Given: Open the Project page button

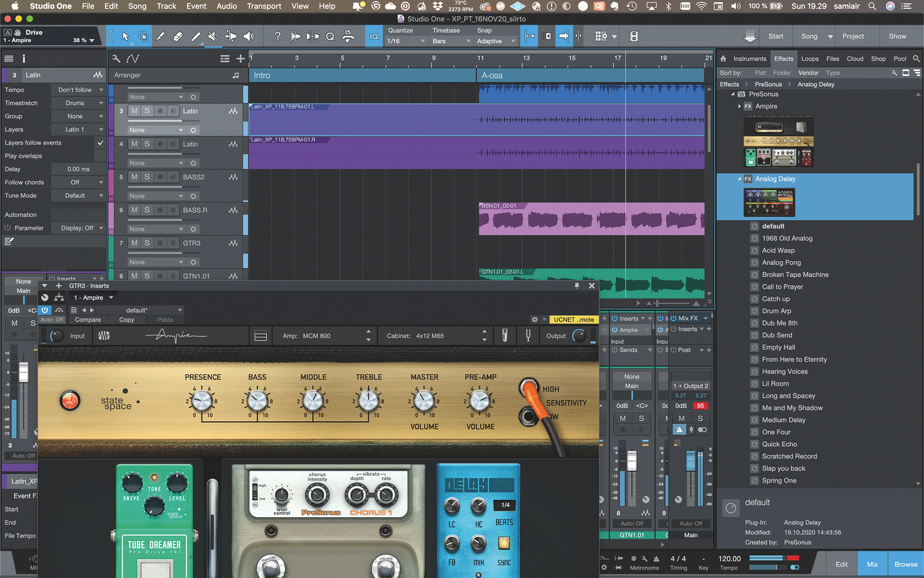Looking at the screenshot, I should (x=853, y=36).
